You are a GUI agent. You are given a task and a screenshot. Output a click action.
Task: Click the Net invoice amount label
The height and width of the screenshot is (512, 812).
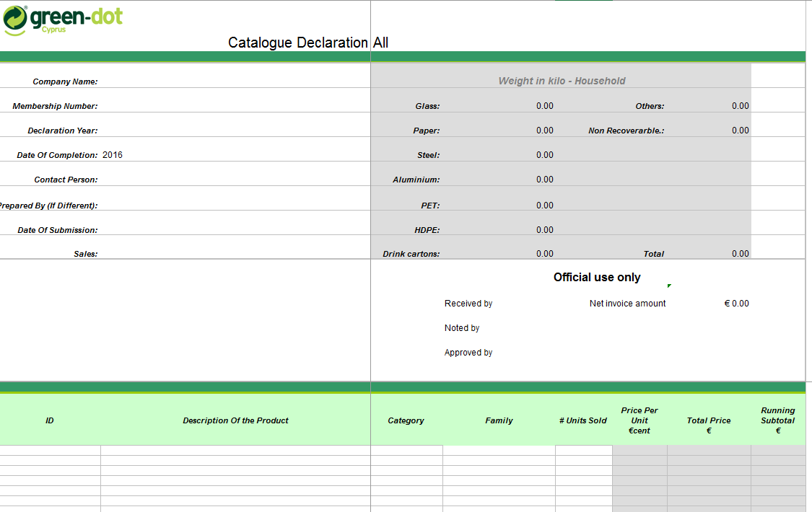pyautogui.click(x=628, y=304)
